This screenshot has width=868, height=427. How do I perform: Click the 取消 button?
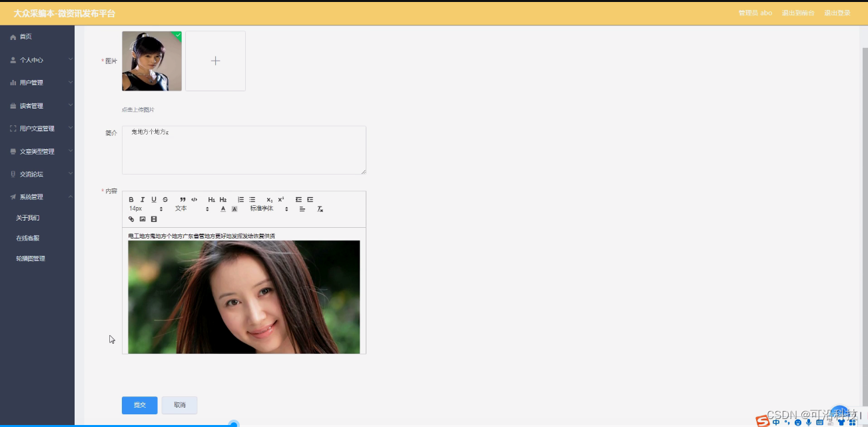[x=180, y=405]
